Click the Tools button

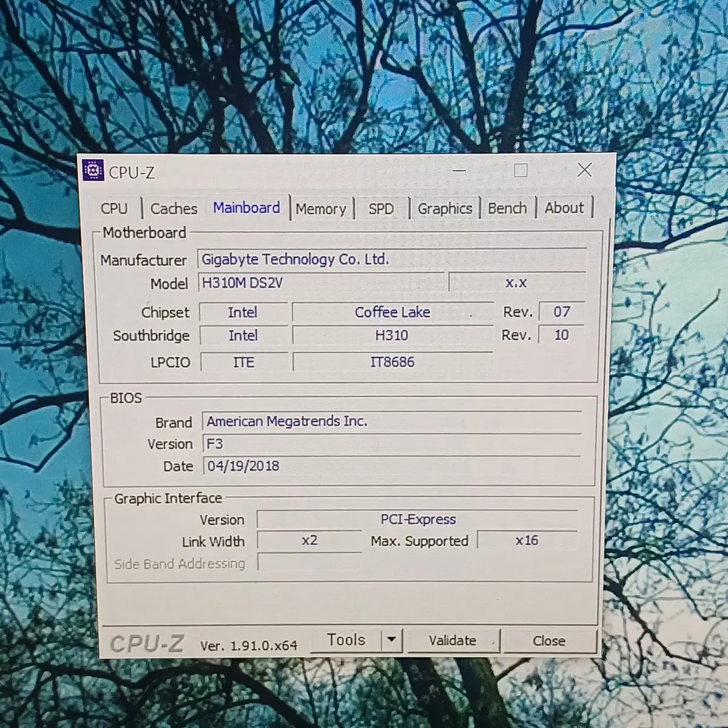click(346, 640)
